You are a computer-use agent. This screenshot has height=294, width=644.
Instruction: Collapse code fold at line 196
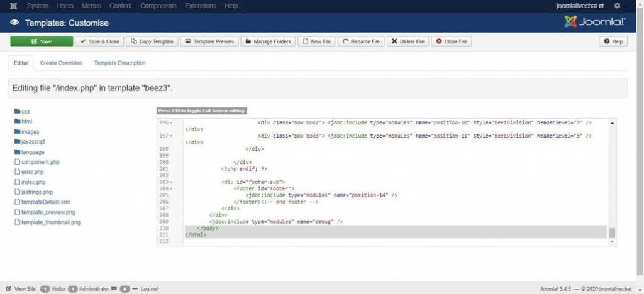click(171, 122)
